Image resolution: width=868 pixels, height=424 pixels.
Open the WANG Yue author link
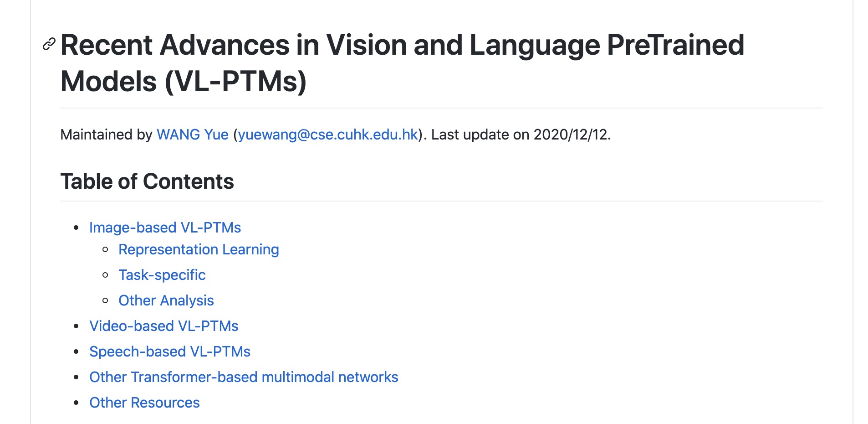tap(192, 134)
